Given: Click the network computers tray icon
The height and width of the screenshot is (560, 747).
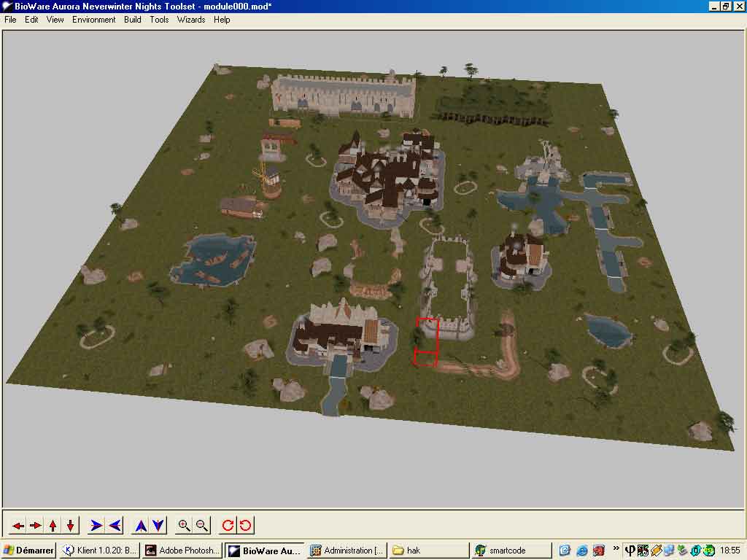Looking at the screenshot, I should point(670,551).
